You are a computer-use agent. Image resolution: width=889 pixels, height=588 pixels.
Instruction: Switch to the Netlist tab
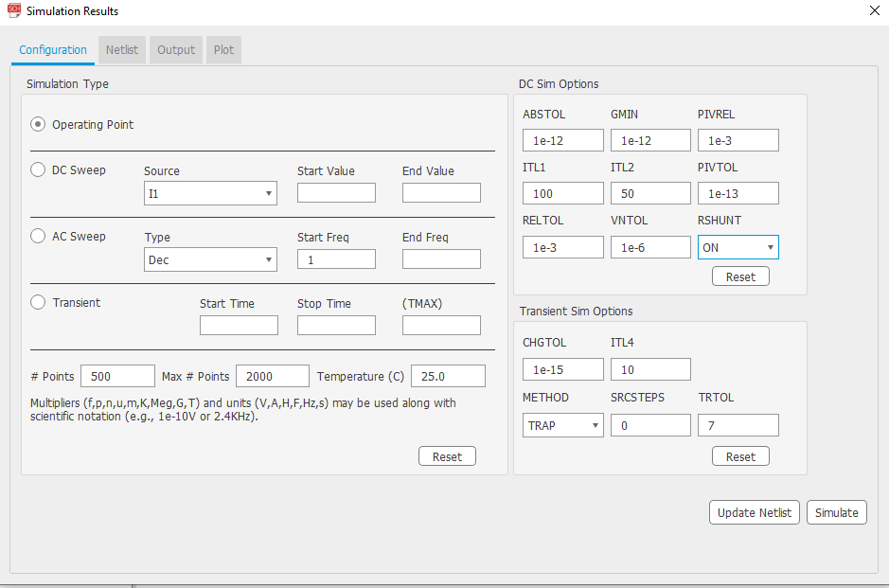[x=122, y=50]
